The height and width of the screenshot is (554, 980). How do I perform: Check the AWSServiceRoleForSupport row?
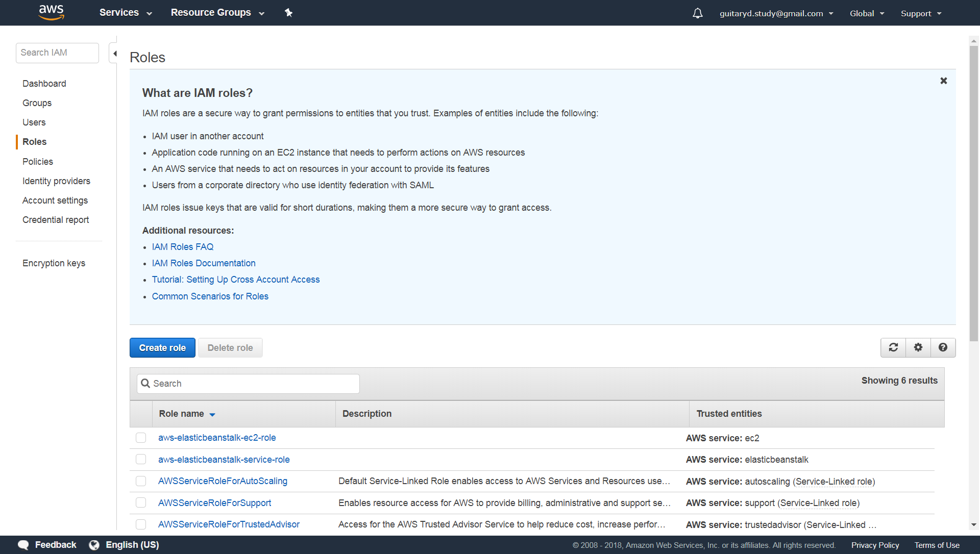tap(141, 502)
